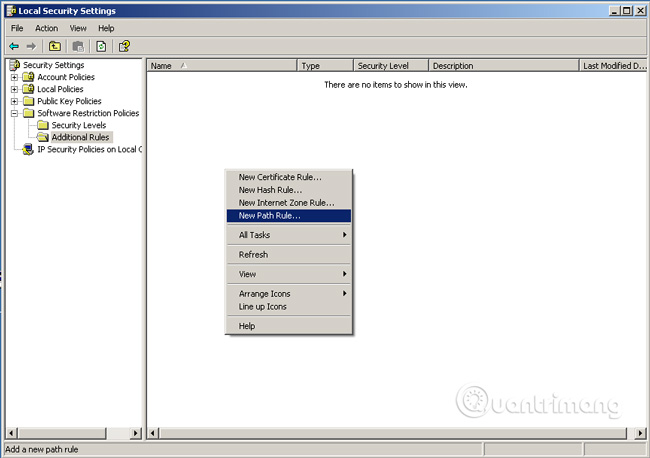Expand the Account Policies tree node

[x=14, y=77]
